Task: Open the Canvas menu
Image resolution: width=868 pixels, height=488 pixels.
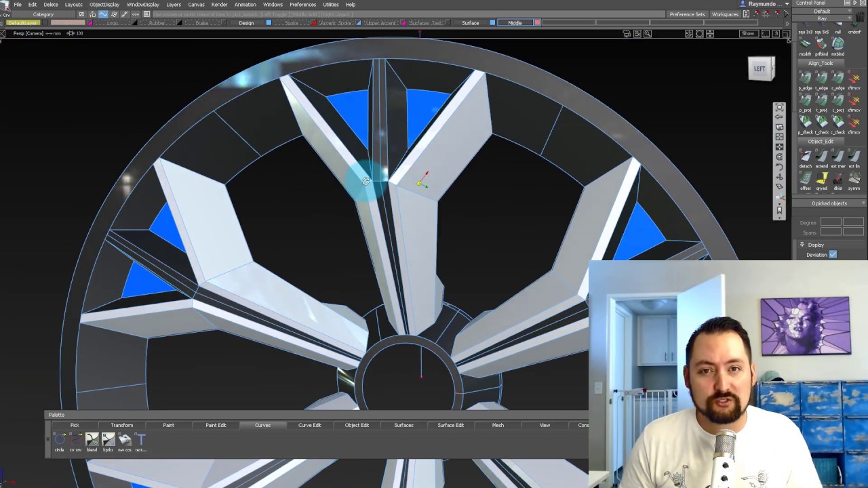Action: coord(196,4)
